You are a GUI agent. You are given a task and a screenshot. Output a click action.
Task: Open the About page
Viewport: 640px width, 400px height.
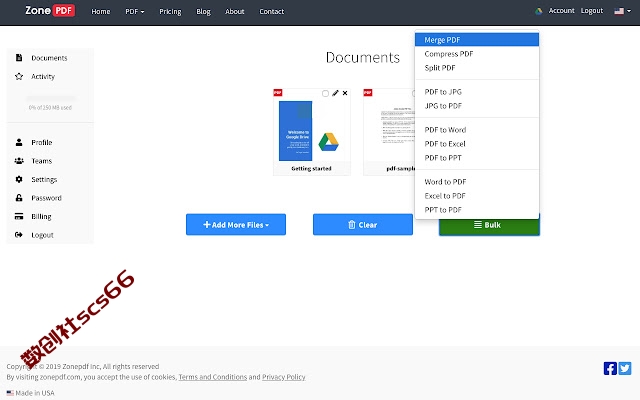tap(235, 11)
